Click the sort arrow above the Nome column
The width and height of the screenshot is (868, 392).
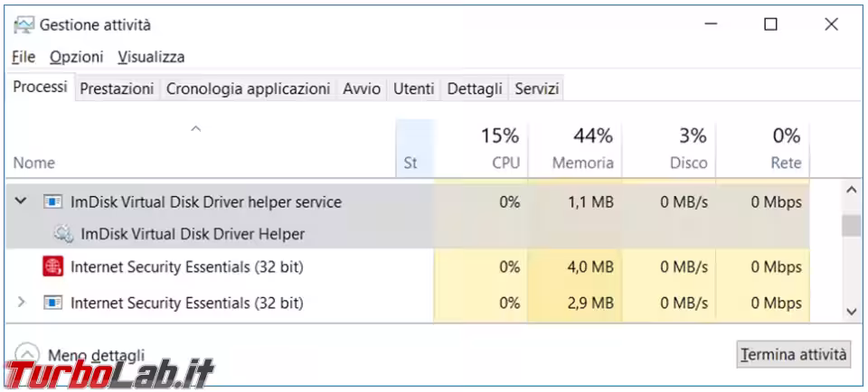pyautogui.click(x=195, y=129)
